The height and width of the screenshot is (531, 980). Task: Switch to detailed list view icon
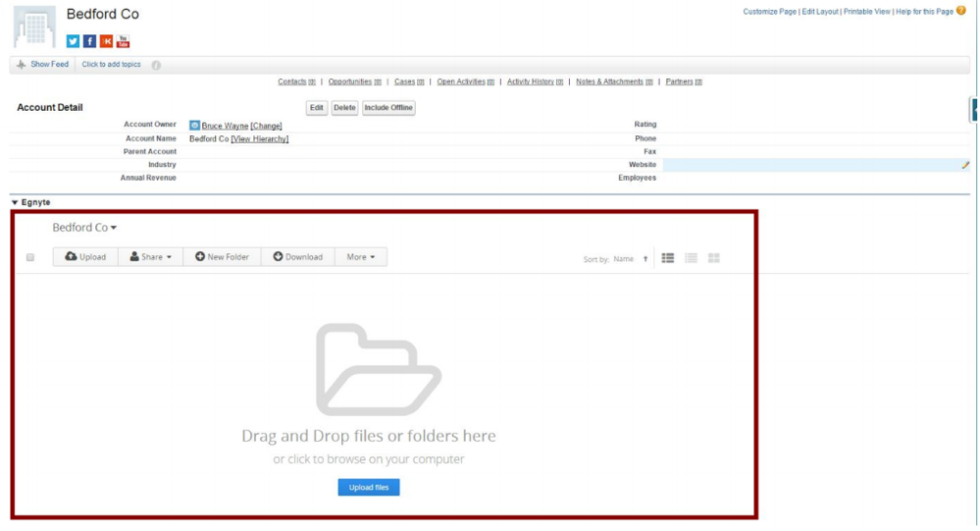[668, 258]
